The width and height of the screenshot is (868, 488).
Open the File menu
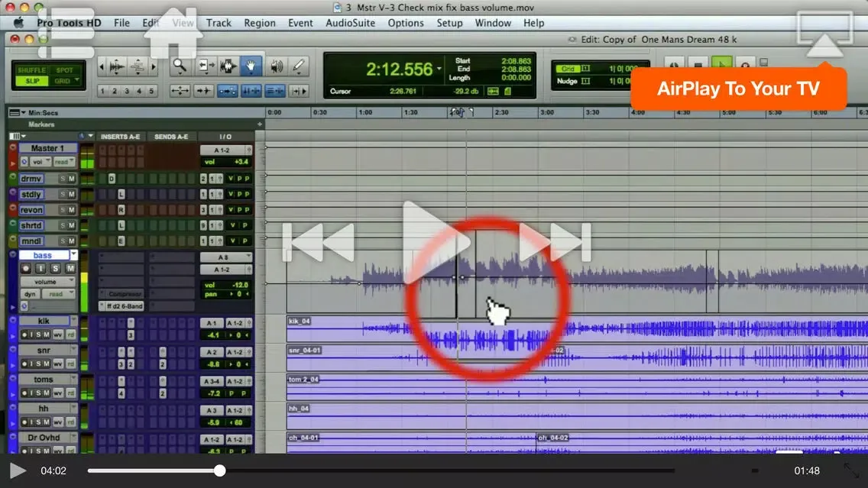point(121,23)
